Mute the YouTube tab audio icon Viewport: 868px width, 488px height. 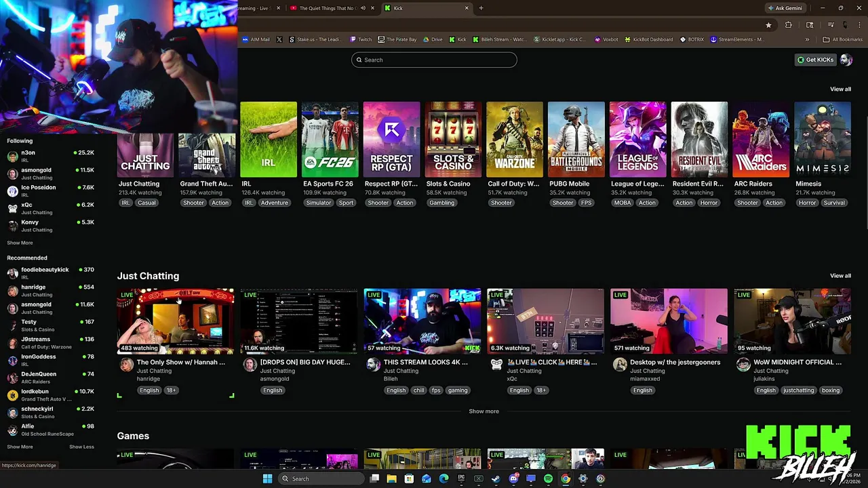tap(363, 8)
